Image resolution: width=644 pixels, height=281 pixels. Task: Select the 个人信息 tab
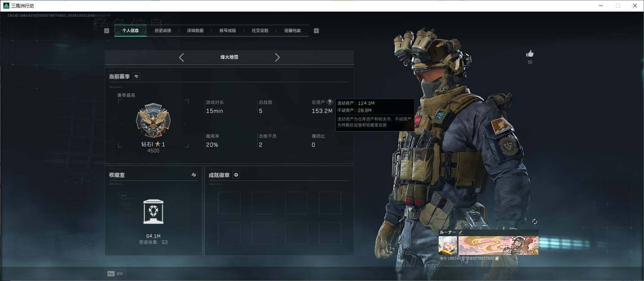point(130,31)
